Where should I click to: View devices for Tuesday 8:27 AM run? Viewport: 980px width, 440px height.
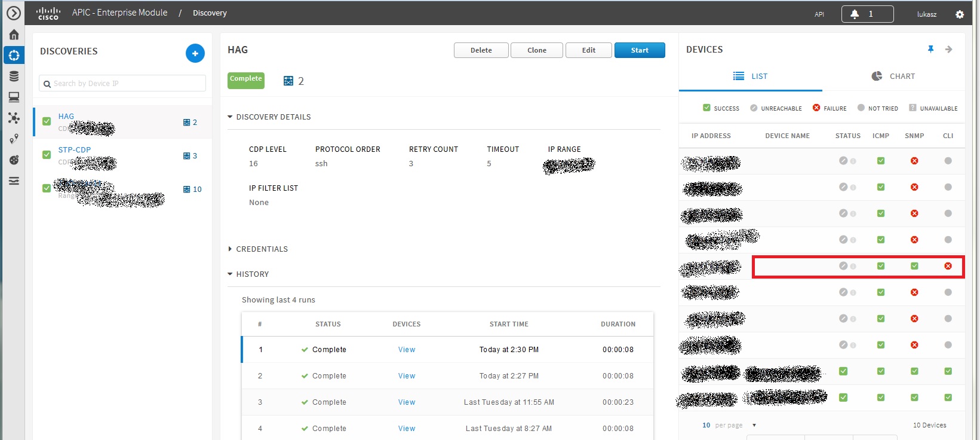click(x=407, y=429)
